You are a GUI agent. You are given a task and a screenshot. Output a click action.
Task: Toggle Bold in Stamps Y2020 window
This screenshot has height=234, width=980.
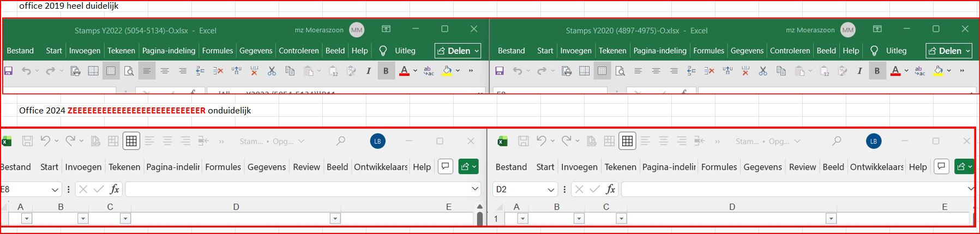[877, 71]
